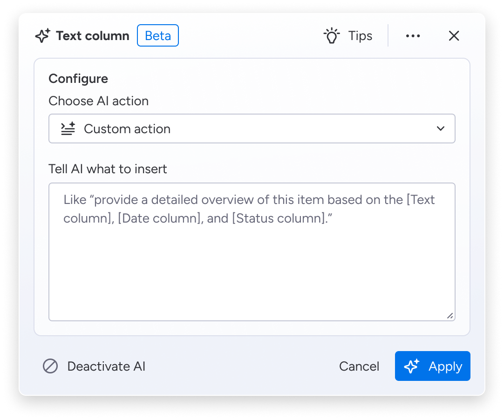Click the Beta badge

[x=158, y=36]
